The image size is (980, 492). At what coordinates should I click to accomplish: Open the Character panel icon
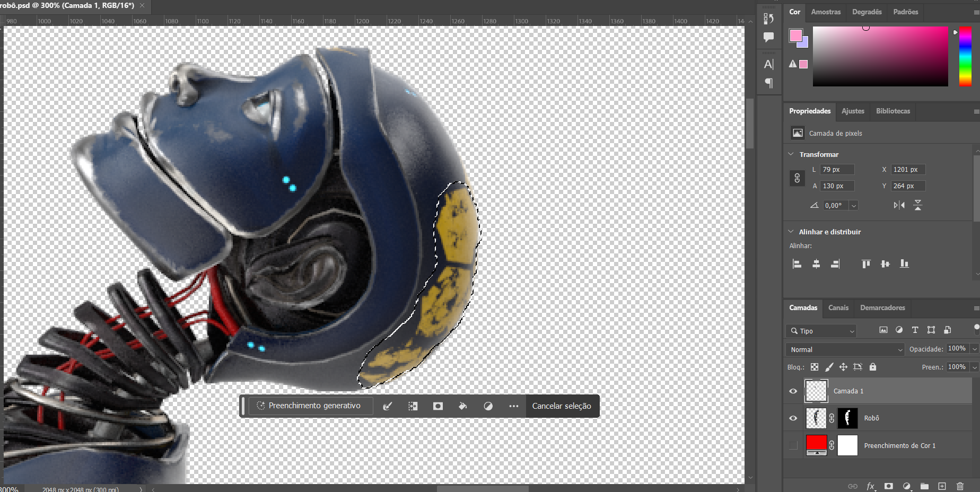pos(768,64)
